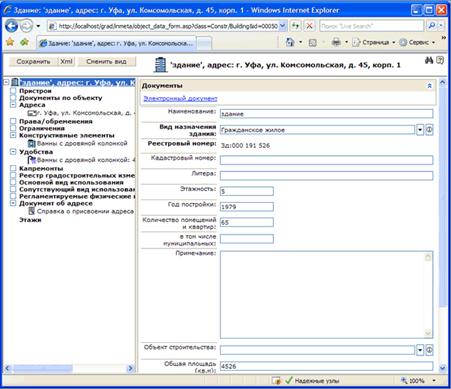
Task: Collapse the Документ об адресе node
Action: point(13,203)
